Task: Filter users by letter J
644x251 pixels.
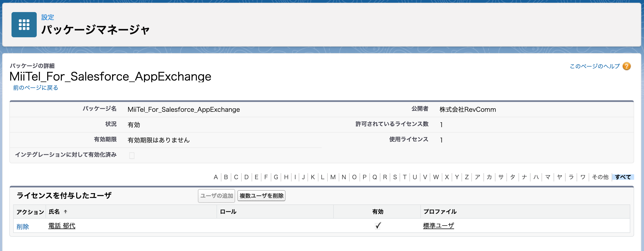Action: click(303, 177)
